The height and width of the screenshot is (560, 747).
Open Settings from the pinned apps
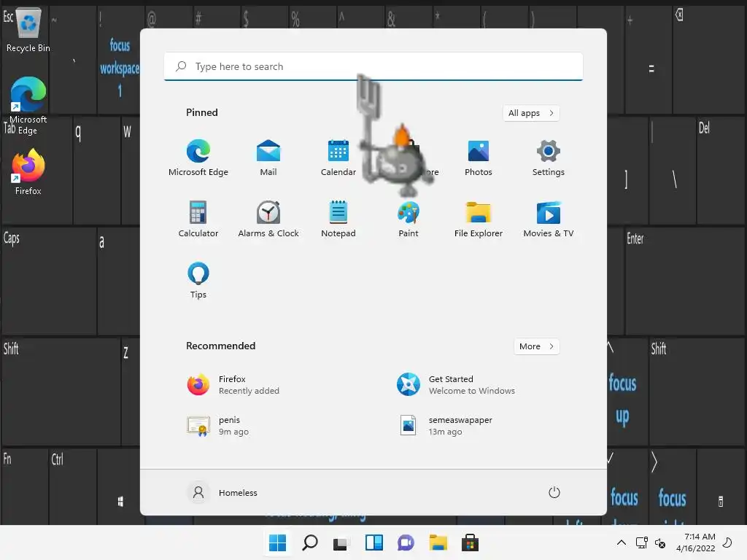(x=549, y=158)
